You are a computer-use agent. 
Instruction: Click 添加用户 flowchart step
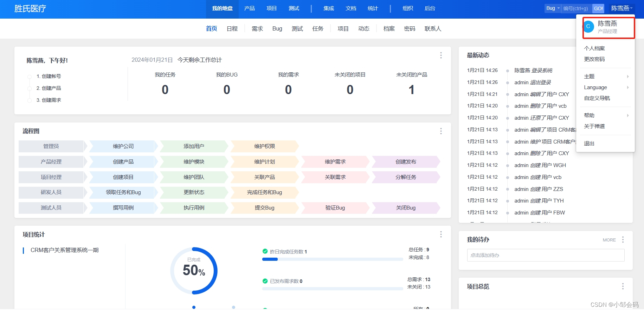(x=194, y=146)
